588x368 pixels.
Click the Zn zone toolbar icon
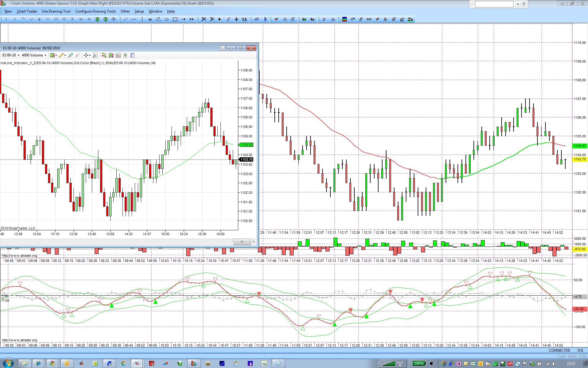click(410, 19)
